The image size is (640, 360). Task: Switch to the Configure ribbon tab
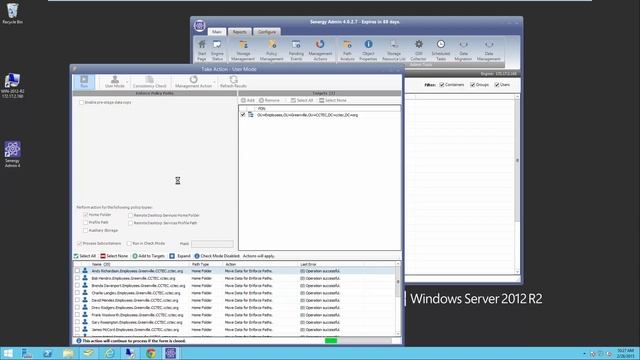(x=267, y=32)
